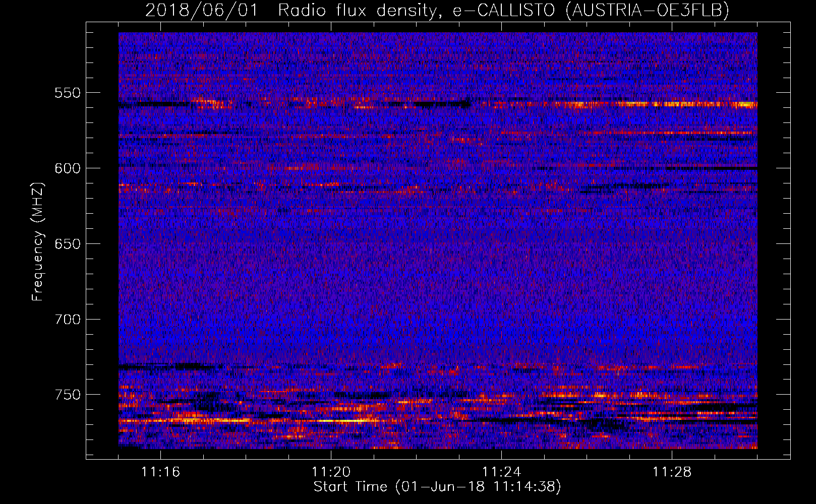Click the 11:16 time tick label

tap(160, 472)
